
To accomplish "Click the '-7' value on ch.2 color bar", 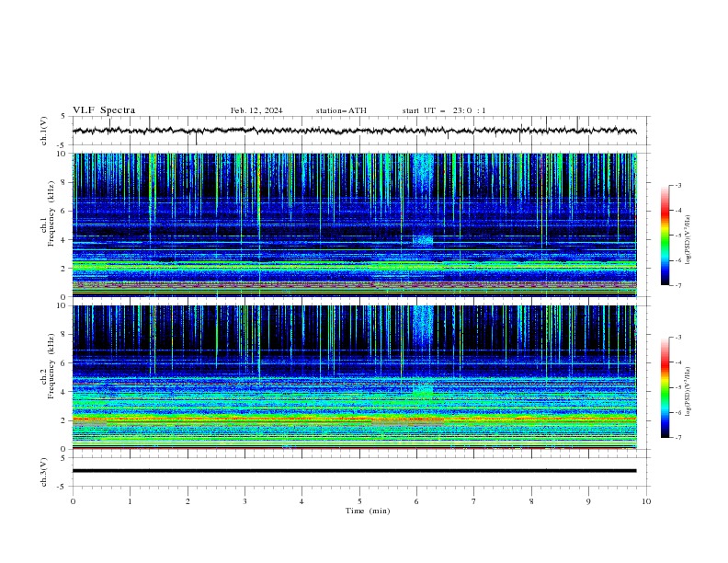I will click(x=677, y=437).
